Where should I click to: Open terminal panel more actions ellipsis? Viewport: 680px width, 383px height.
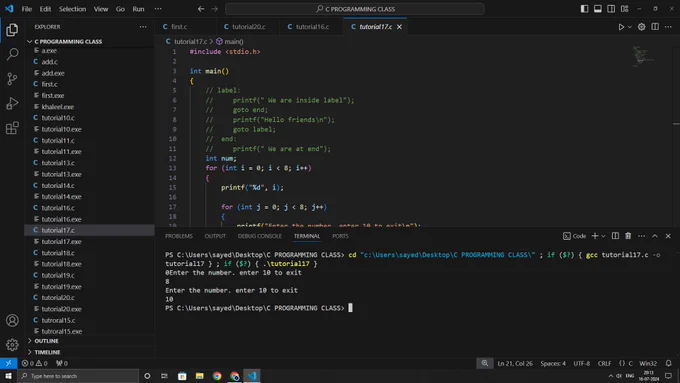click(641, 236)
